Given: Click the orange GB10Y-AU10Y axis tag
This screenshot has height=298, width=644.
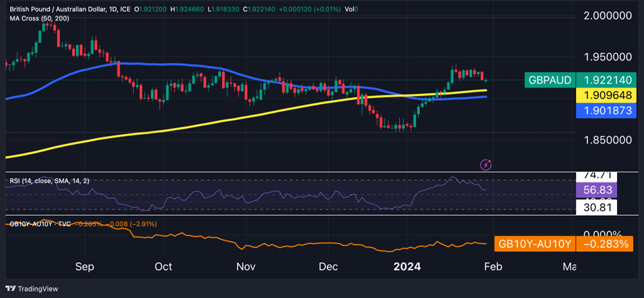Looking at the screenshot, I should pyautogui.click(x=534, y=244).
